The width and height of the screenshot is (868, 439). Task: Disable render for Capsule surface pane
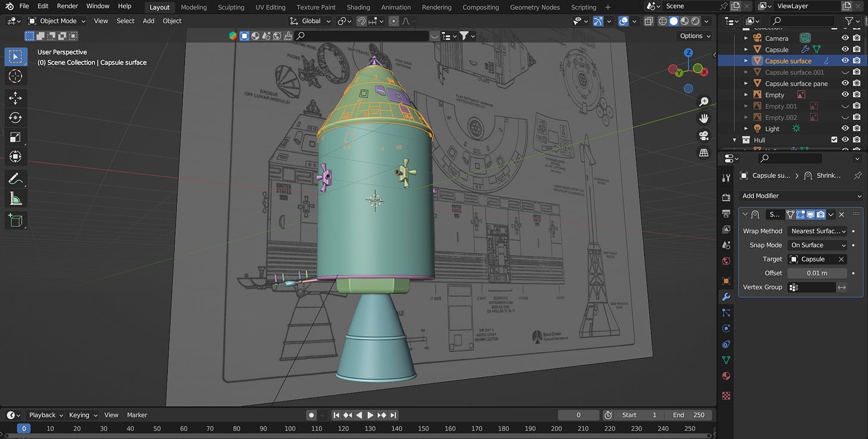tap(857, 83)
